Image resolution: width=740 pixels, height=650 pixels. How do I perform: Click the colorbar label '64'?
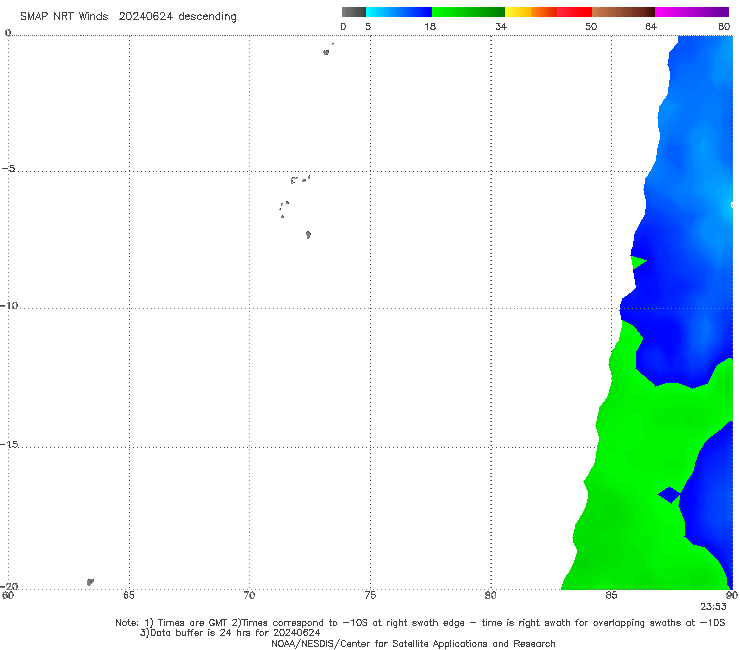click(x=651, y=26)
